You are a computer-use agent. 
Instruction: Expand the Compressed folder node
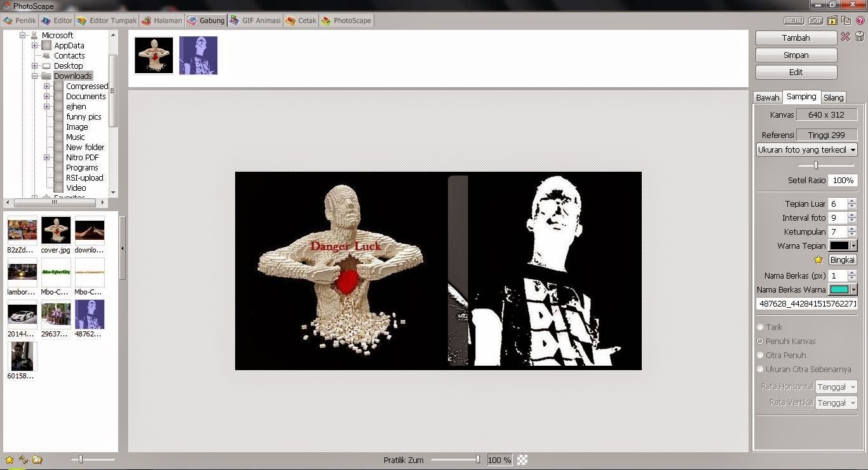tap(46, 86)
